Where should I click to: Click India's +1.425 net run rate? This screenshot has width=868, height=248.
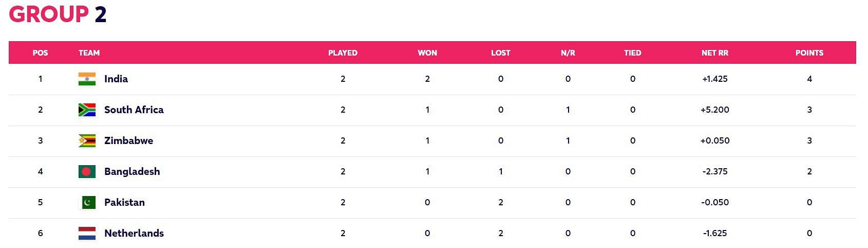coord(714,79)
